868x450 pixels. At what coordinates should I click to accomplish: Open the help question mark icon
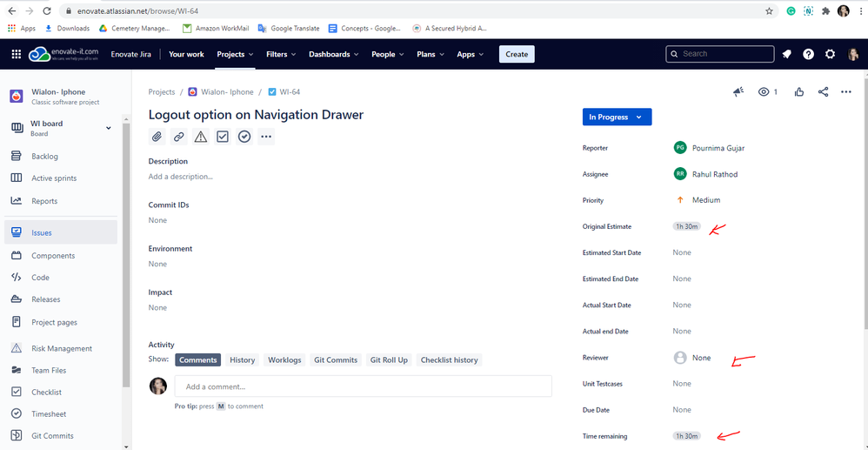808,54
